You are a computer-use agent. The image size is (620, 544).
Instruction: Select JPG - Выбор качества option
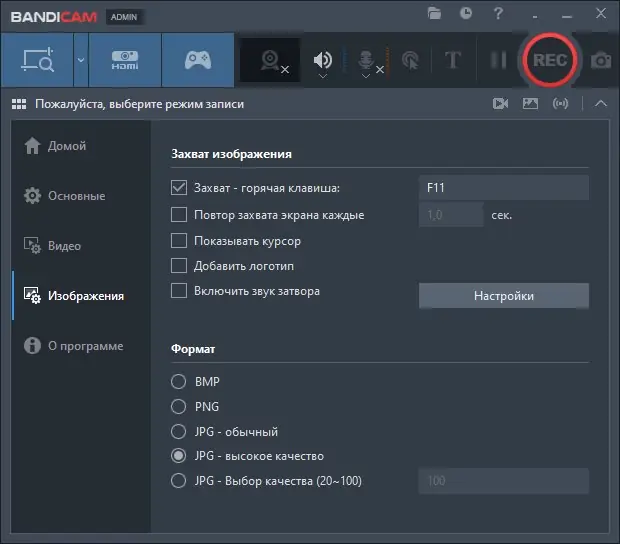click(178, 481)
